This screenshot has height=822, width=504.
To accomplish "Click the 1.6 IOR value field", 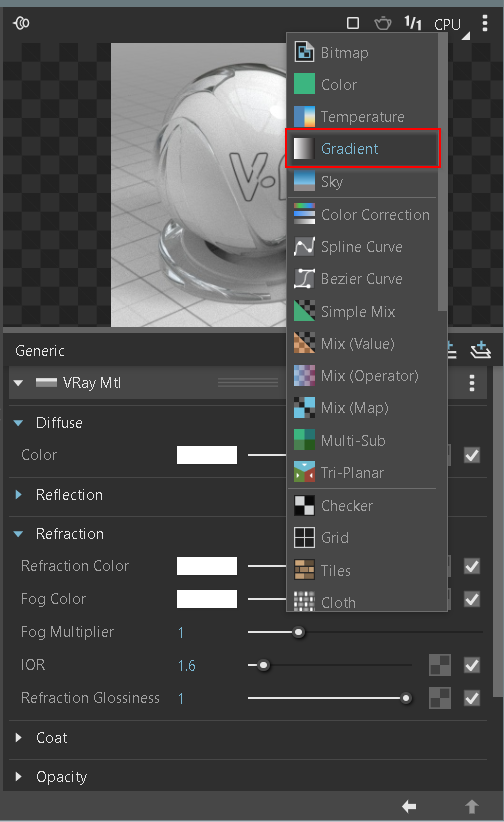I will 187,666.
